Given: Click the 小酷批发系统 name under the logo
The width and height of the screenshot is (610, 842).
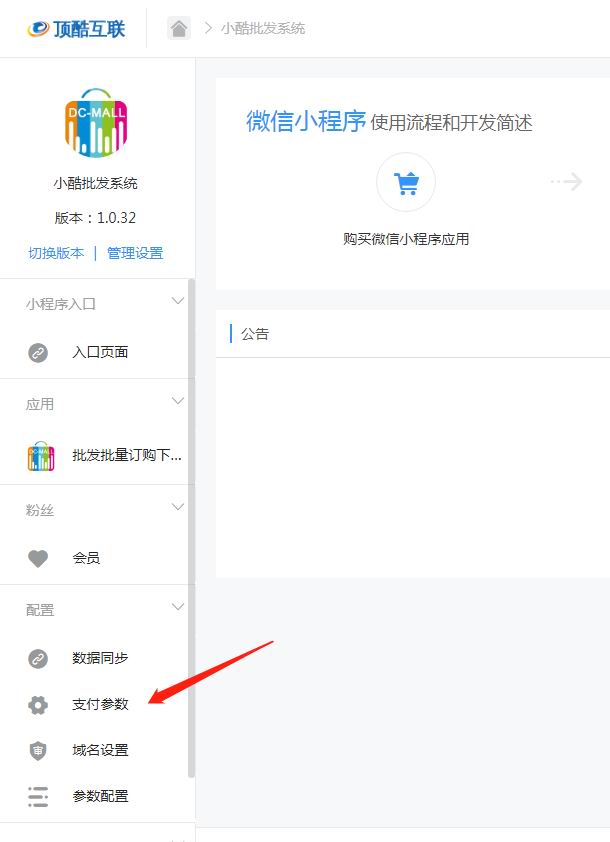Looking at the screenshot, I should tap(96, 183).
